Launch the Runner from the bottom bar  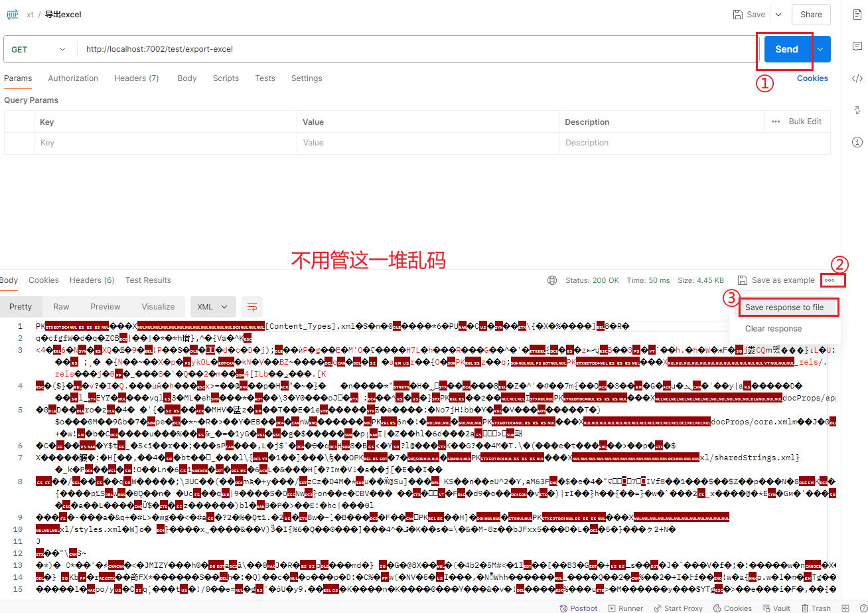click(625, 608)
